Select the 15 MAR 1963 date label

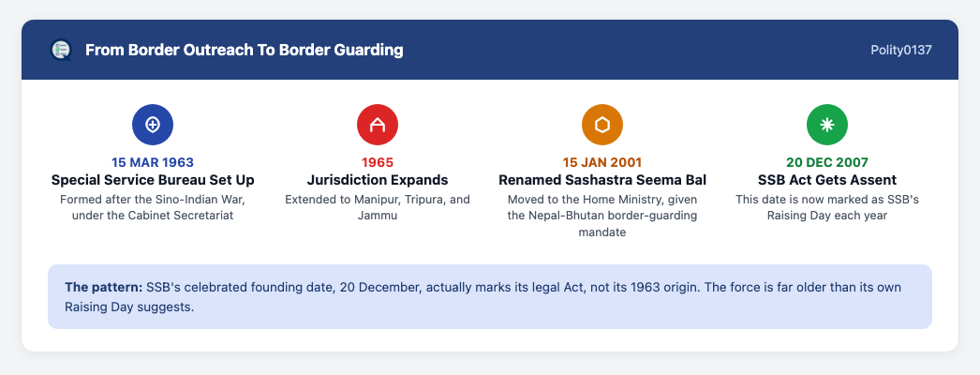click(x=153, y=162)
